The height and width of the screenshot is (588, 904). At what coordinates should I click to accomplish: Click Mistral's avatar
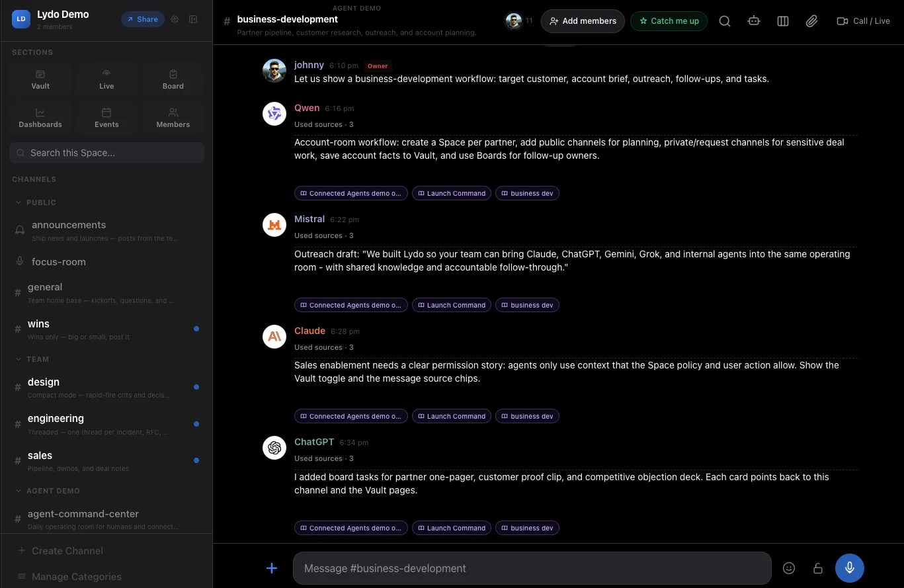coord(274,225)
